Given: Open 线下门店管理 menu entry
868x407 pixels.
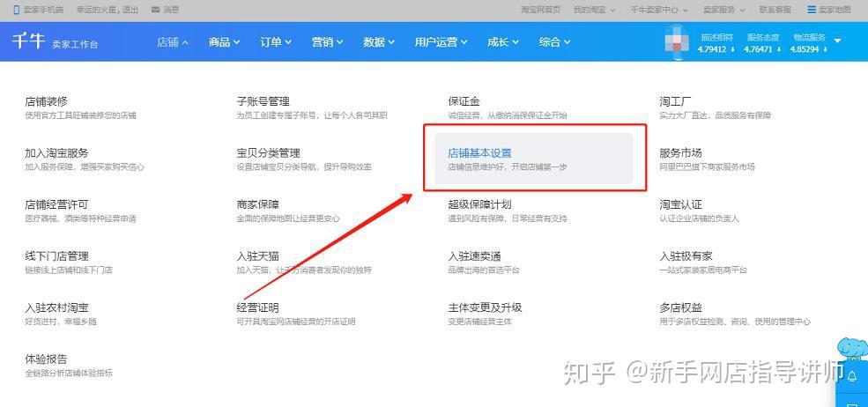Looking at the screenshot, I should pyautogui.click(x=69, y=263).
